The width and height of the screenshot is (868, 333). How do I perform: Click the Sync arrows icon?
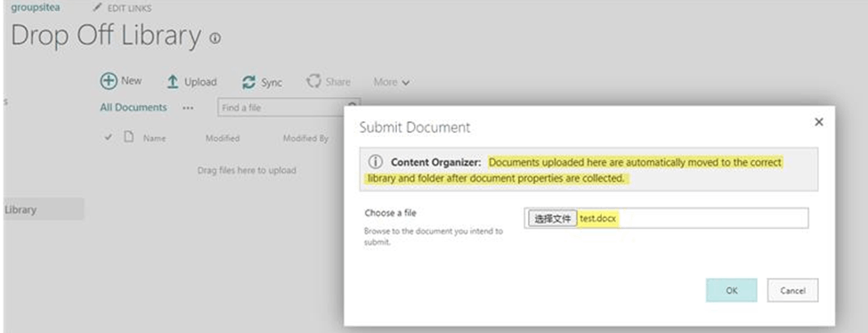(248, 83)
